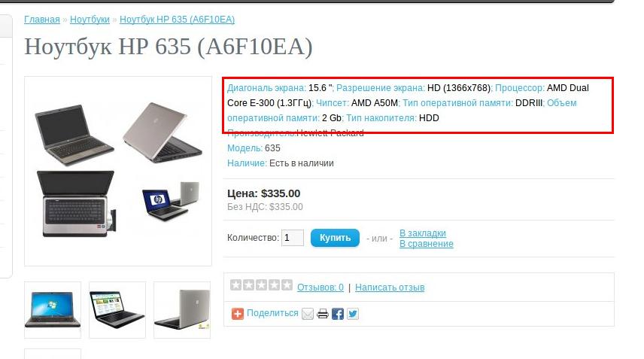Go to the Ноутбуки breadcrumb category

[x=90, y=20]
